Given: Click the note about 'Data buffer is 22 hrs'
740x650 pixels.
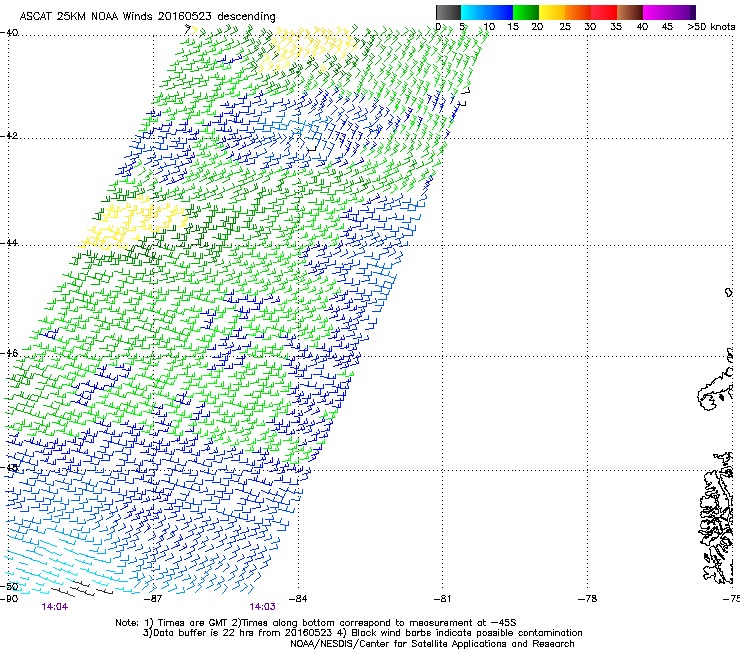Looking at the screenshot, I should coord(238,633).
